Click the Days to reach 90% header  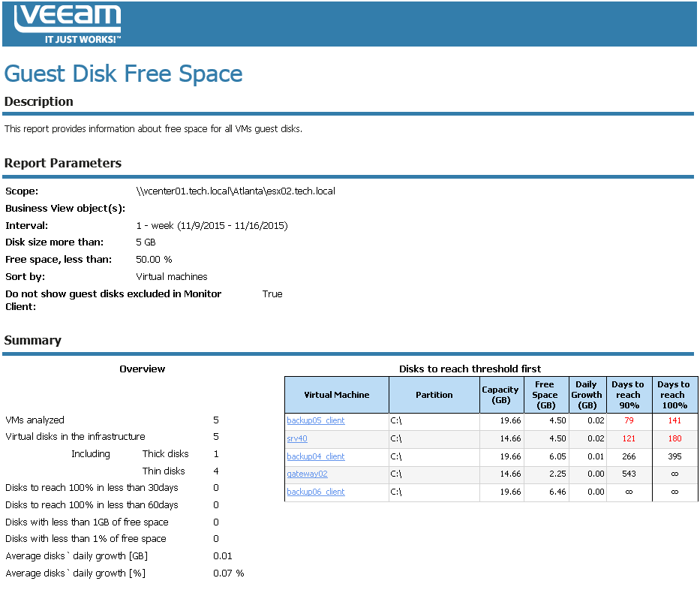(x=629, y=395)
